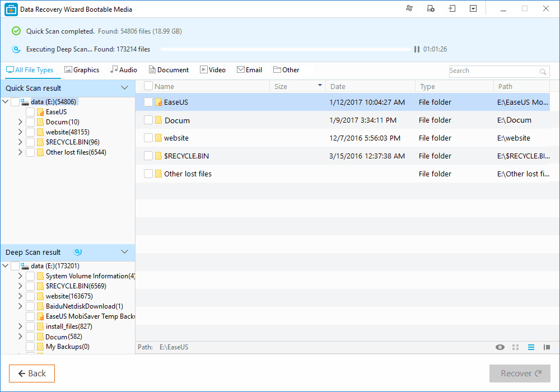Image resolution: width=560 pixels, height=392 pixels.
Task: Click the import scan status icon
Action: 452,8
